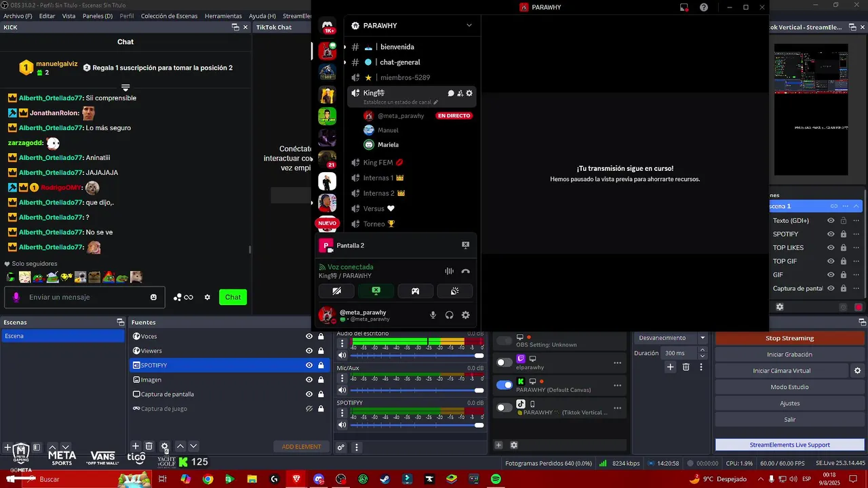Viewport: 868px width, 488px height.
Task: Open Kick chat settings gear
Action: (208, 297)
